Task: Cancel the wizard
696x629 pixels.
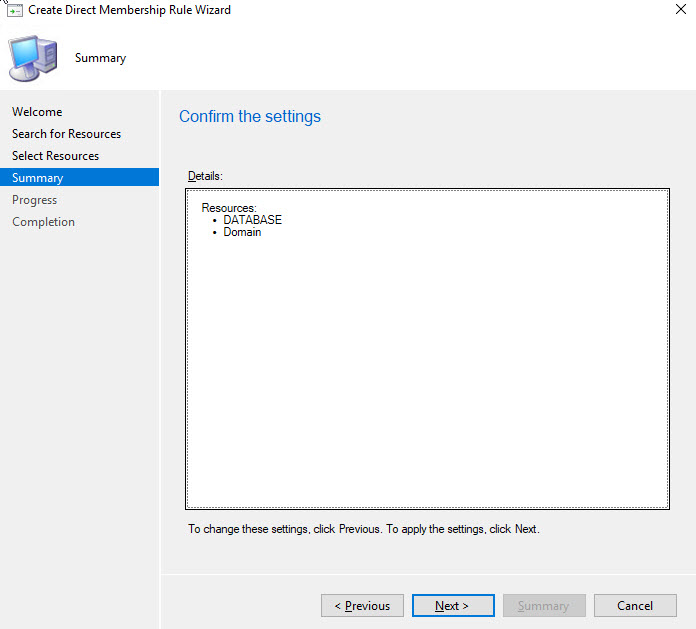Action: point(635,606)
